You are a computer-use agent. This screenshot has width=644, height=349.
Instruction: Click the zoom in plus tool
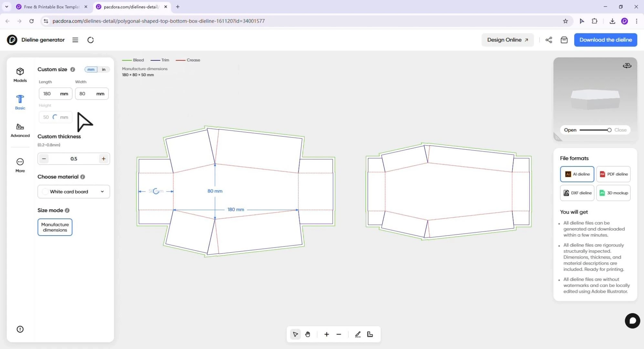pyautogui.click(x=327, y=334)
